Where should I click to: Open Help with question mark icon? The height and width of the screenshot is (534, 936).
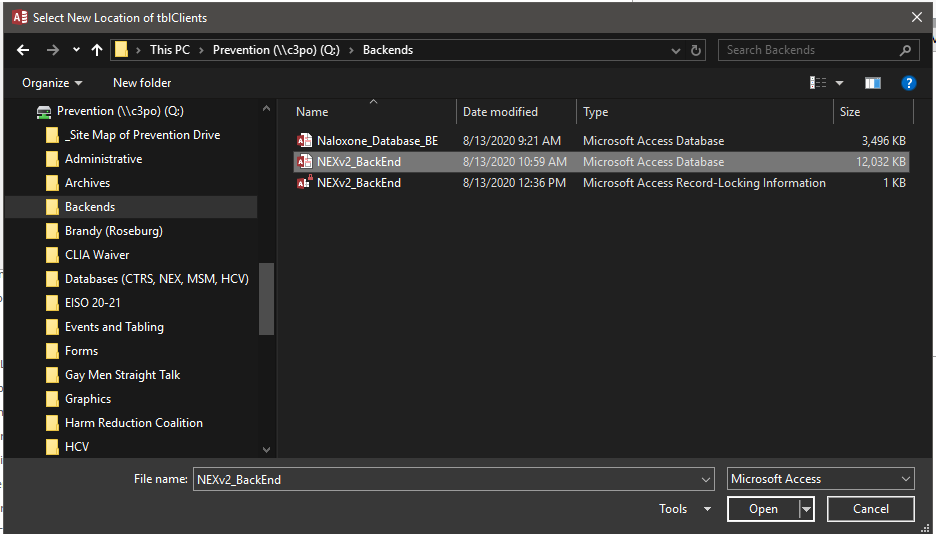(x=909, y=83)
